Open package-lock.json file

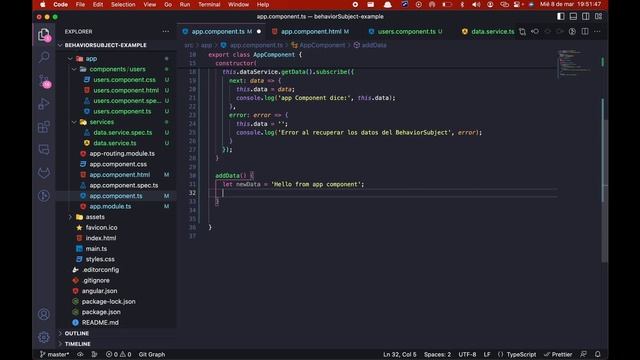click(108, 302)
